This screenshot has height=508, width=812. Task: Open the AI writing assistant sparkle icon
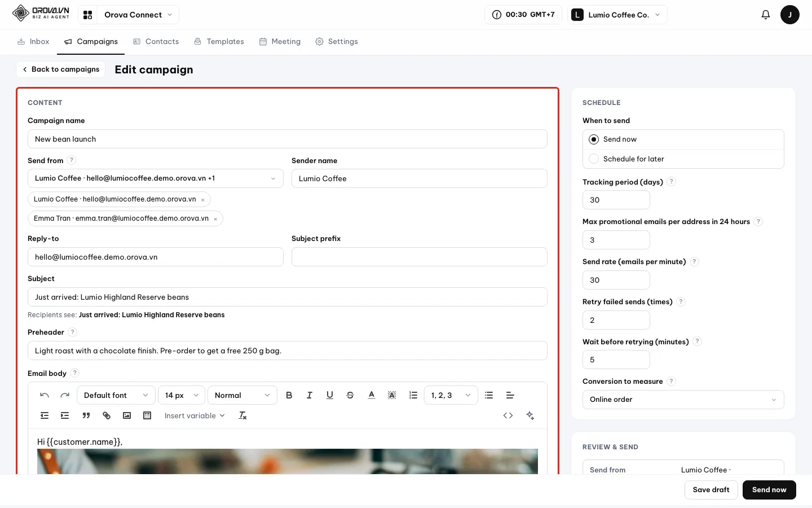pyautogui.click(x=530, y=415)
